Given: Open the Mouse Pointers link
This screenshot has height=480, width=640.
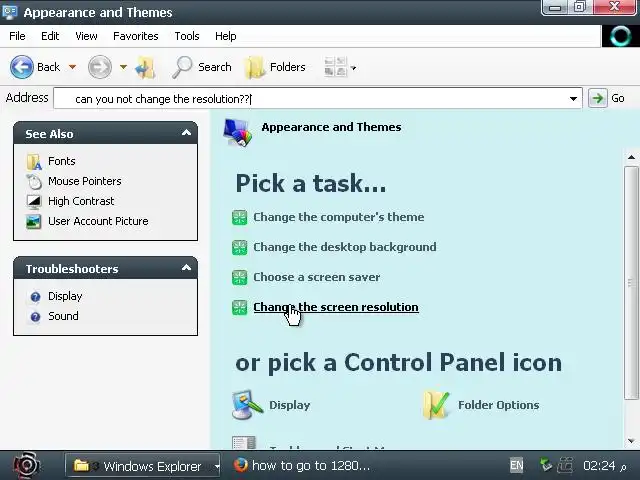Looking at the screenshot, I should click(x=84, y=181).
